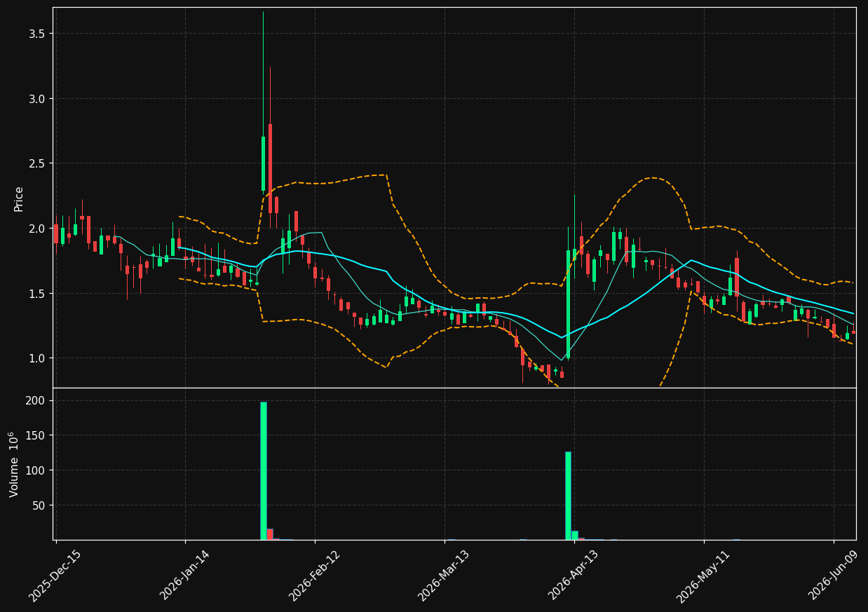Click the large red candle topping near 2.8
The height and width of the screenshot is (612, 868).
pos(270,168)
